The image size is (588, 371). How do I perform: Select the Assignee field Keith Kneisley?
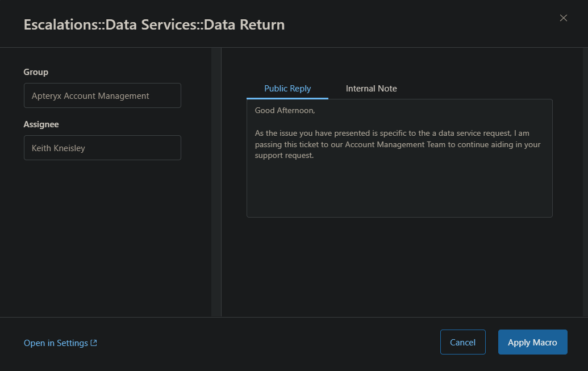pyautogui.click(x=102, y=148)
